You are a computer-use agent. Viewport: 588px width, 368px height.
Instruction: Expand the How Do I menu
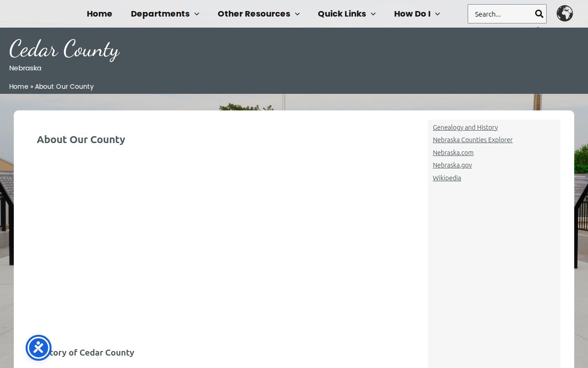point(417,14)
